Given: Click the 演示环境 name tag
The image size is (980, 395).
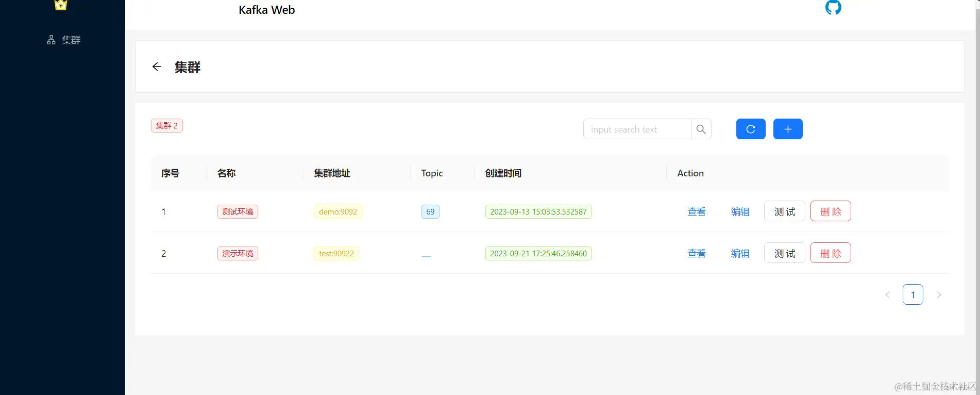Looking at the screenshot, I should (x=238, y=253).
